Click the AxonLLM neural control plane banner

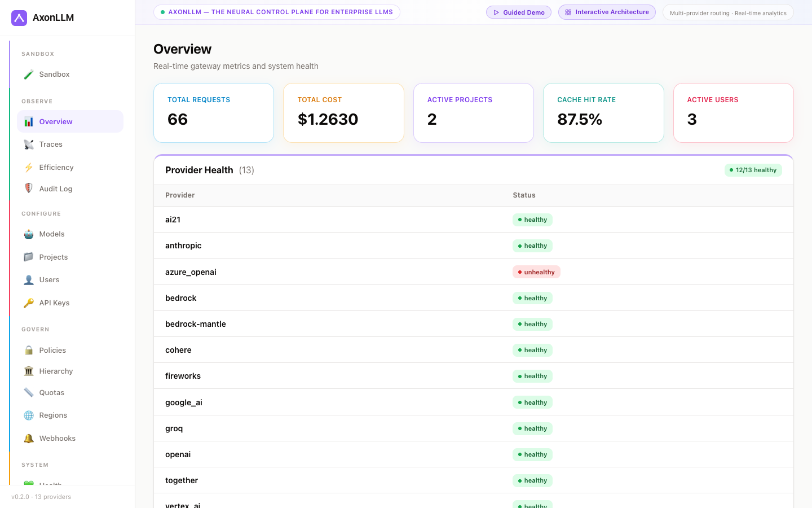click(277, 12)
